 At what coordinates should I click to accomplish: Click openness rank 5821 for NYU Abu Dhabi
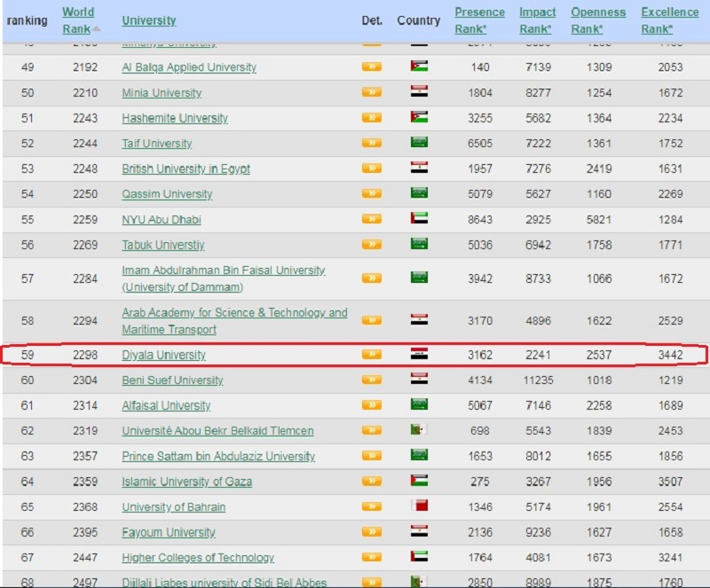(599, 220)
